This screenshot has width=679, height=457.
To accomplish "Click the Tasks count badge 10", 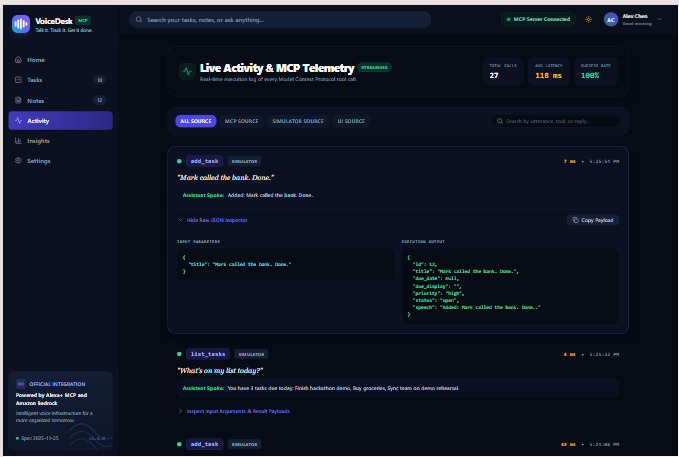I will coord(100,80).
